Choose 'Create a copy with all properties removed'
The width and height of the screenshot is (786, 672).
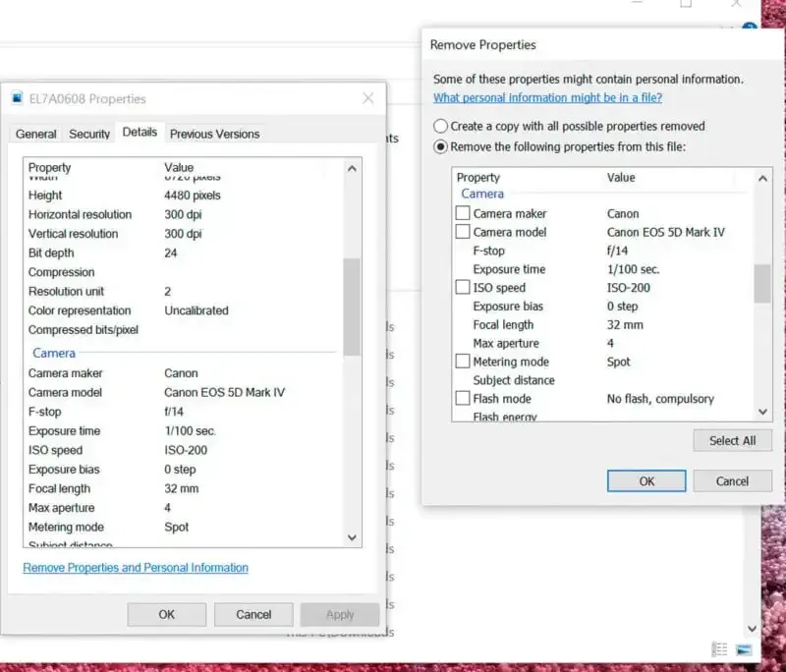click(x=441, y=127)
